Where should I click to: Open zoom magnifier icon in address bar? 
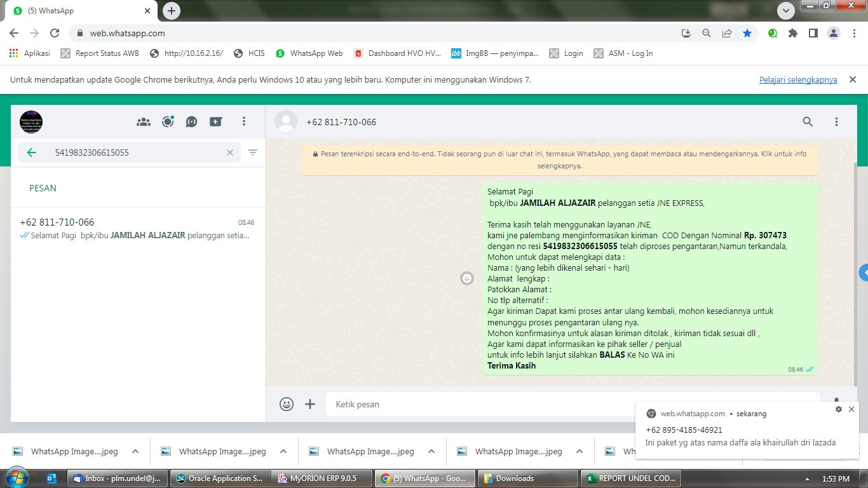(707, 33)
